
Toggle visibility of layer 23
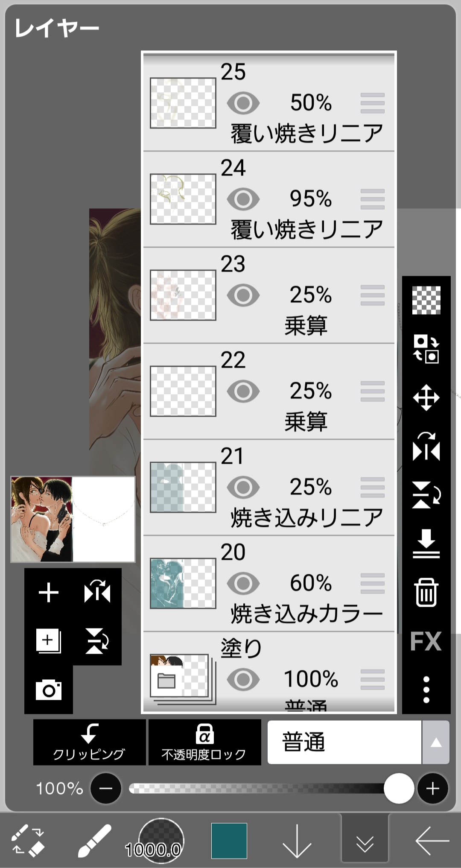[x=243, y=295]
